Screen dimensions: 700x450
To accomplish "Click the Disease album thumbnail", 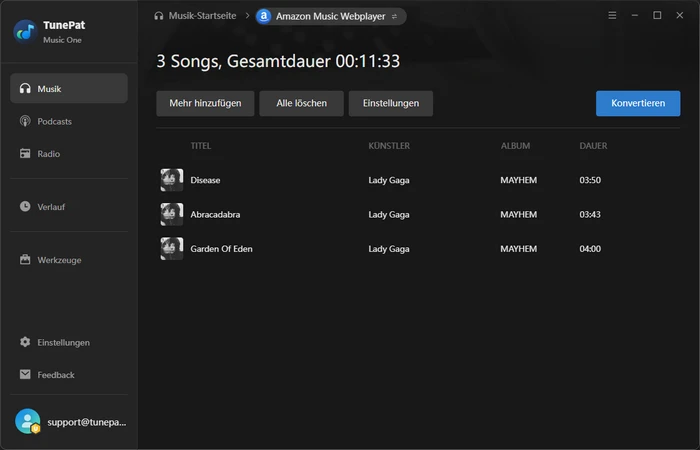I will pyautogui.click(x=172, y=180).
